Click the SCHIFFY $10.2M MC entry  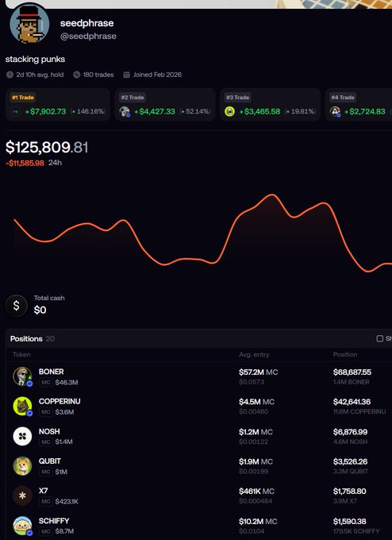(258, 521)
